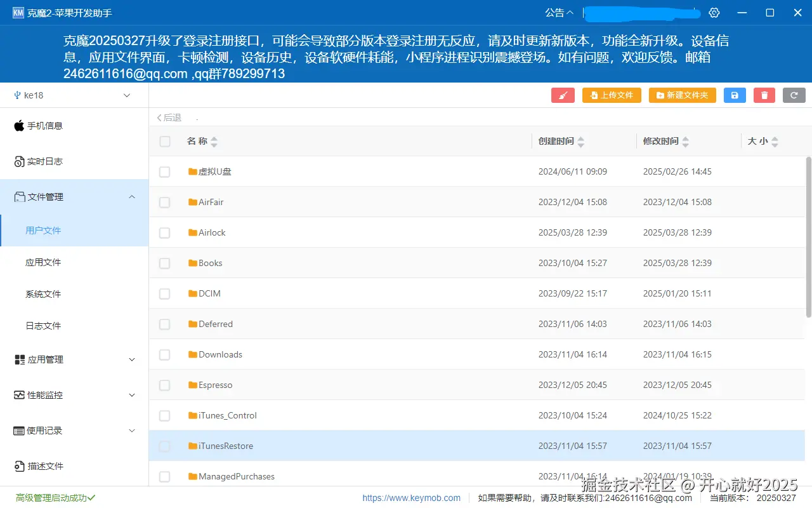
Task: Click the red clean brush toolbar icon
Action: pos(563,95)
